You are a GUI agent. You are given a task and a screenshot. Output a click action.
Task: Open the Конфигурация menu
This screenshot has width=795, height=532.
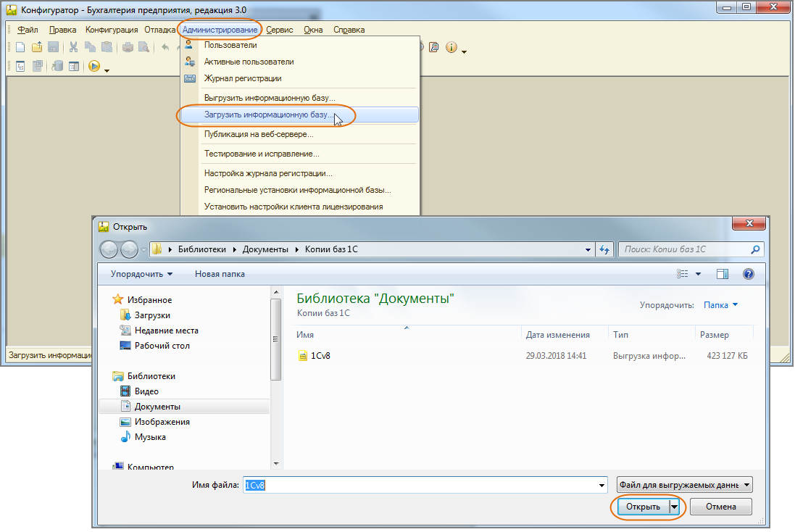(x=112, y=30)
